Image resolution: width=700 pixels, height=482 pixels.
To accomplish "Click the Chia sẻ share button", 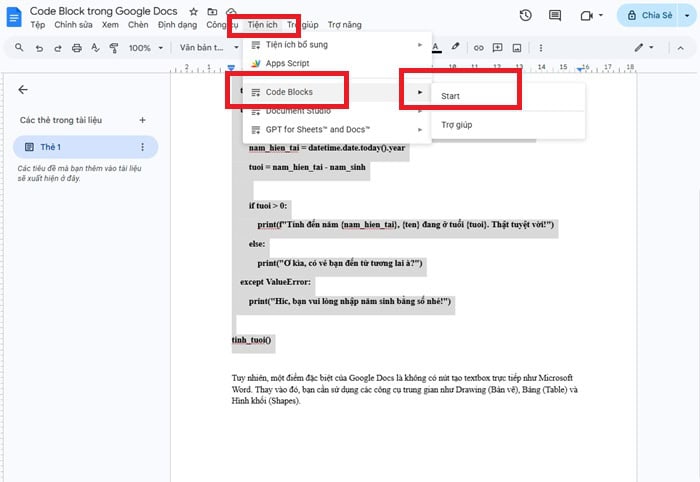I will [650, 15].
